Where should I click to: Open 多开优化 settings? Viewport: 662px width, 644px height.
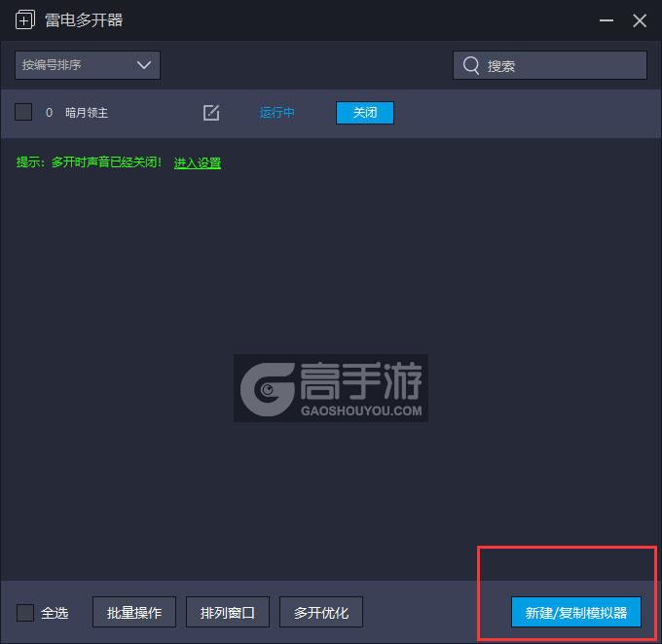pos(321,612)
